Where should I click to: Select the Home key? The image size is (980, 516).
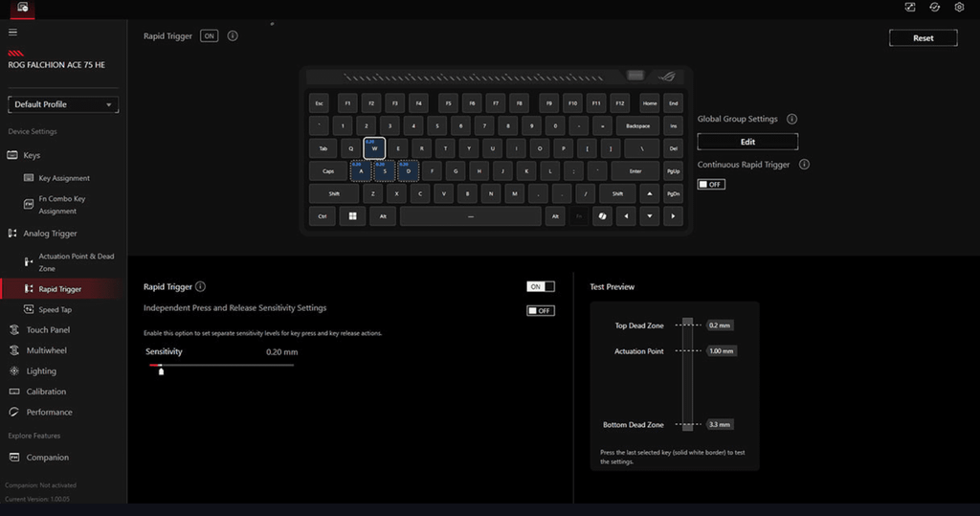(x=650, y=103)
